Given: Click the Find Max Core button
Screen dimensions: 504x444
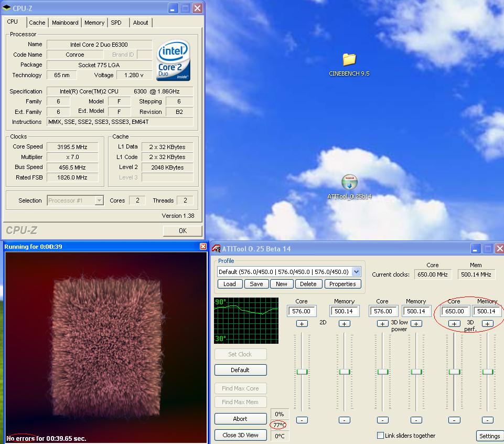Looking at the screenshot, I should click(240, 388).
